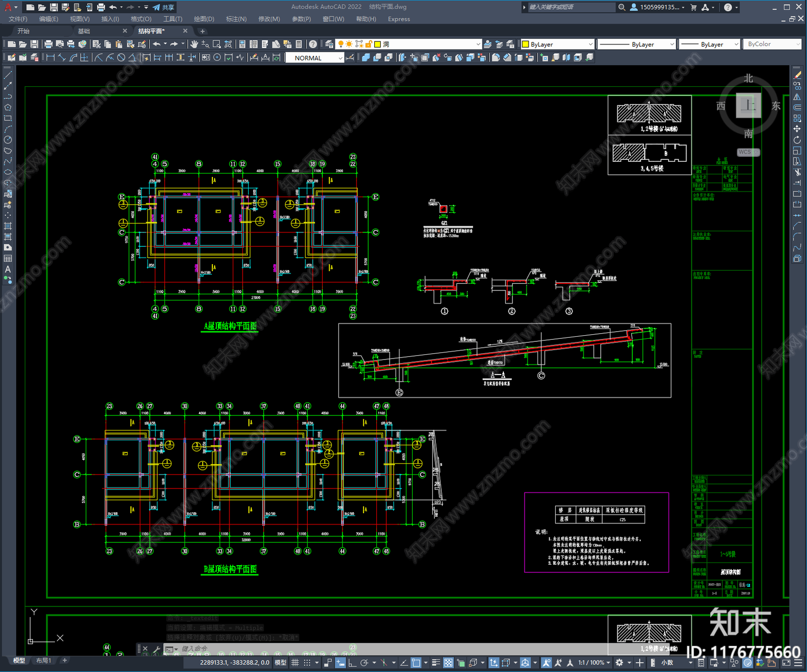Switch to the 开始 start tab
Image resolution: width=807 pixels, height=672 pixels.
click(x=24, y=31)
